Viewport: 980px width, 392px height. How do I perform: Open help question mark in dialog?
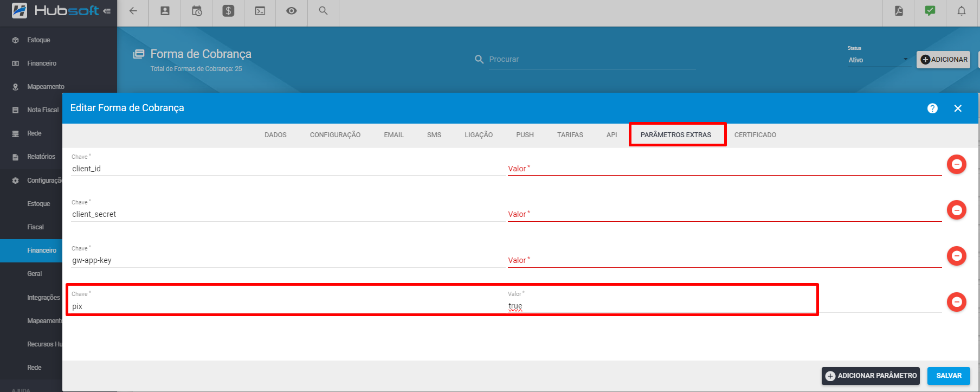[932, 108]
